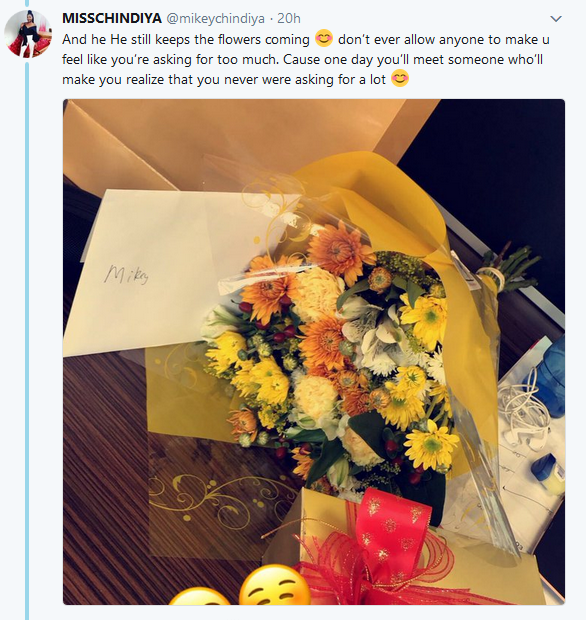Viewport: 586px width, 620px height.
Task: Click the partially visible emoji sticker at photo bottom
Action: coord(200,596)
